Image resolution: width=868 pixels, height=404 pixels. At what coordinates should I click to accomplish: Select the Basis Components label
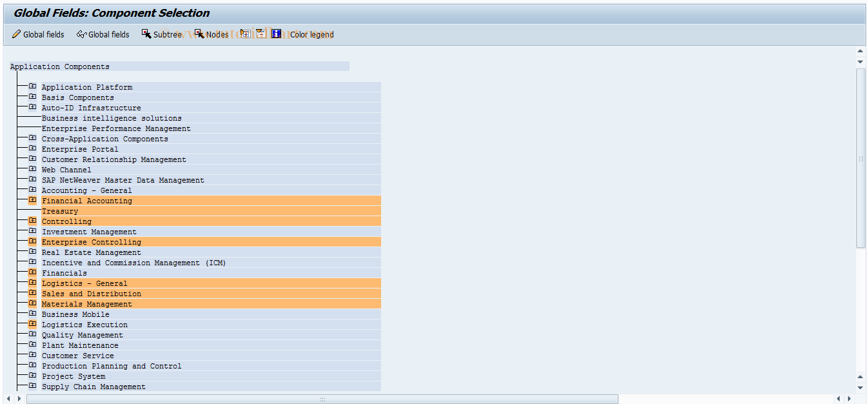pos(78,97)
